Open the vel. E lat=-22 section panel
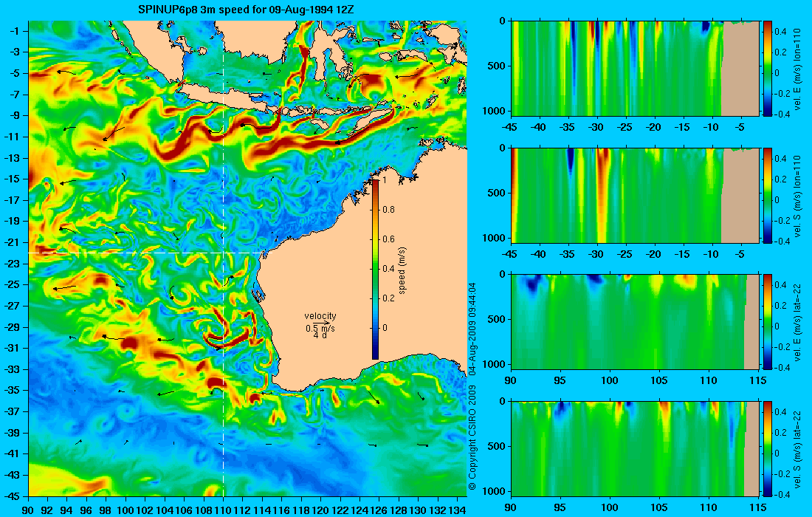 click(636, 322)
